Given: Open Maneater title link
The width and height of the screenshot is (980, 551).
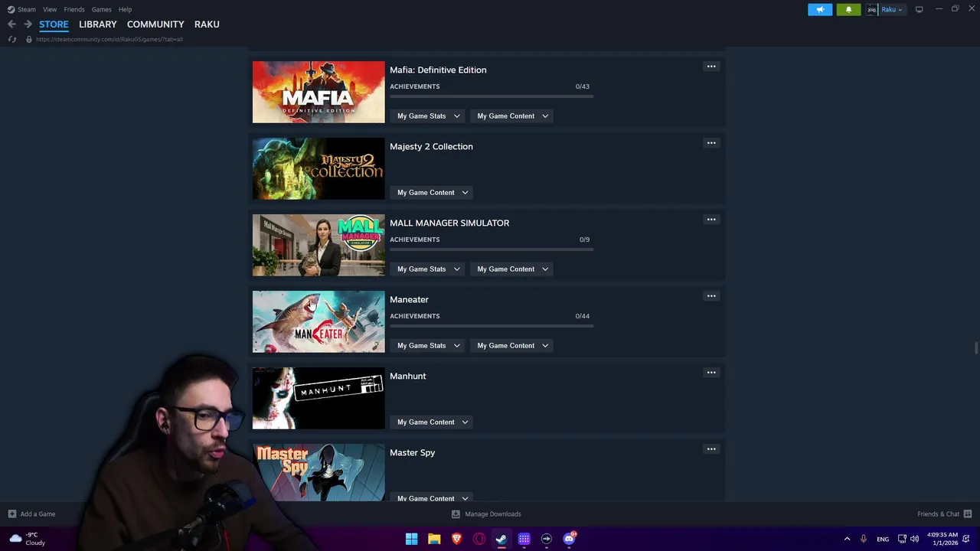Looking at the screenshot, I should 409,299.
